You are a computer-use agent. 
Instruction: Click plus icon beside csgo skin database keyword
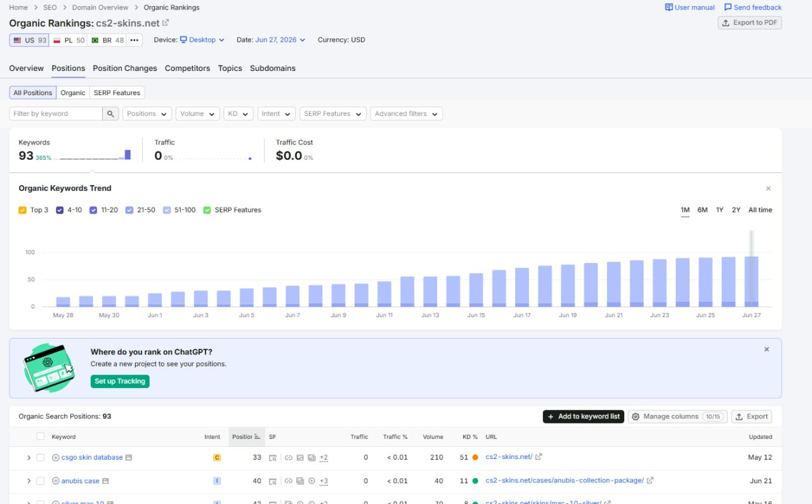55,457
